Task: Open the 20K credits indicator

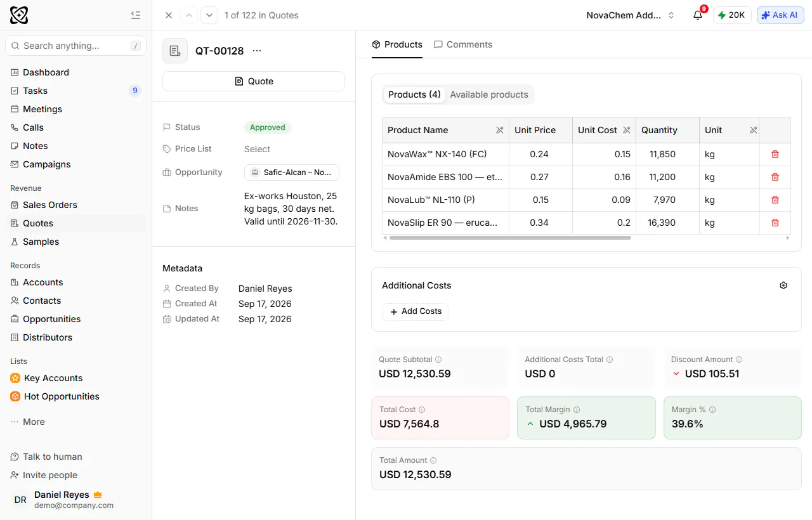Action: click(x=732, y=15)
